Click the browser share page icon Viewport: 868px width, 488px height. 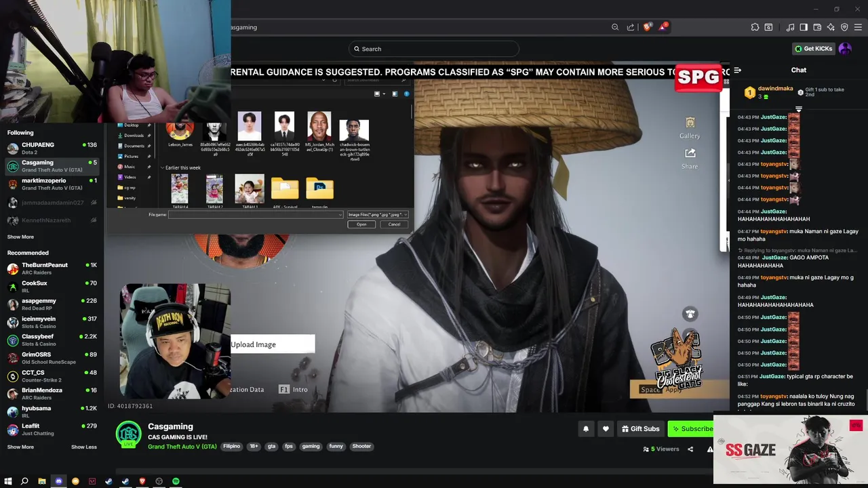tap(631, 27)
